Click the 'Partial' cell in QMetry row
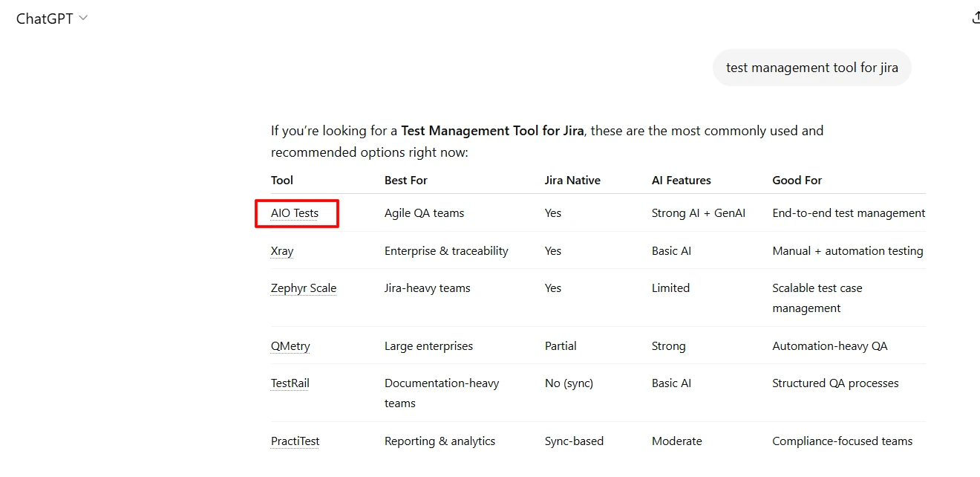 coord(561,346)
